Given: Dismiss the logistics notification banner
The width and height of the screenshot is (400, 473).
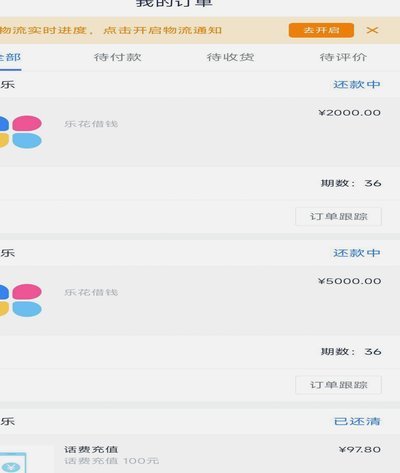Looking at the screenshot, I should pos(372,30).
